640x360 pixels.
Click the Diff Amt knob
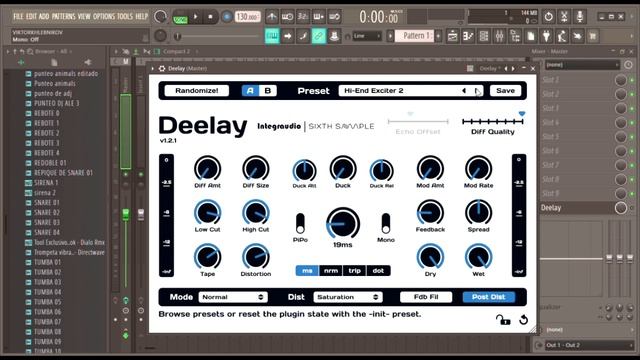[x=207, y=169]
